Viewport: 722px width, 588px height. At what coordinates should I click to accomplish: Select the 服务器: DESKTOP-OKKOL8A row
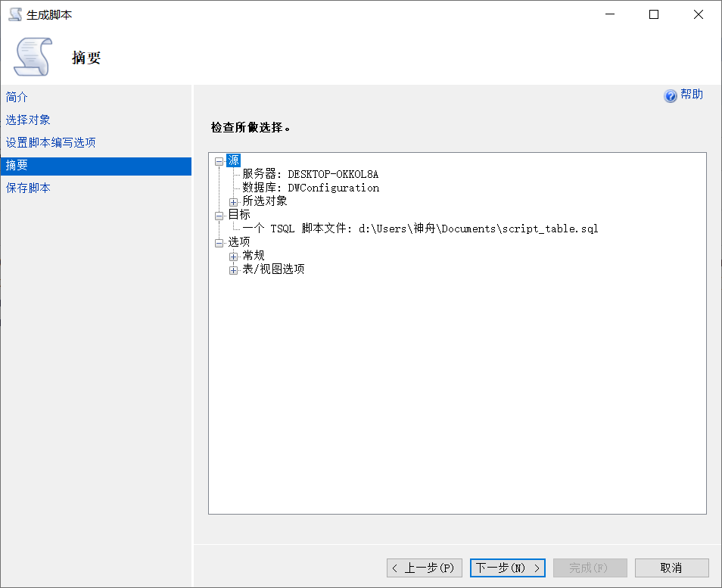pos(310,173)
